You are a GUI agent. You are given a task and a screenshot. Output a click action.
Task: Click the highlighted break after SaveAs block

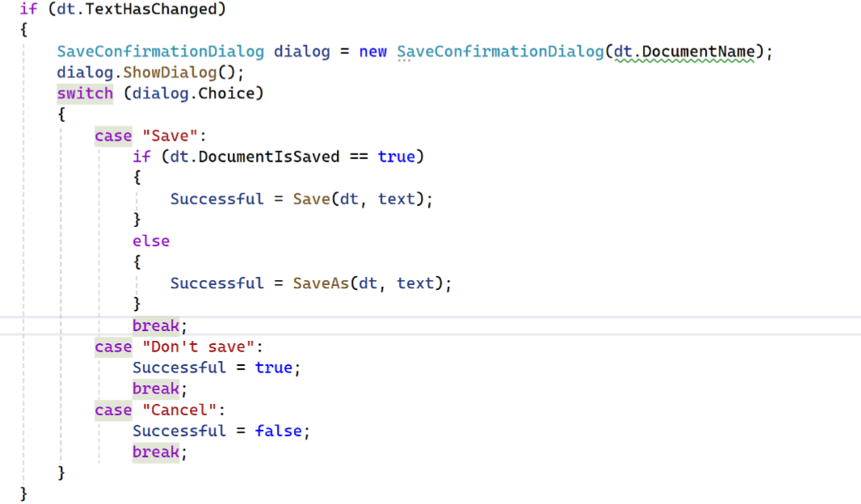click(156, 325)
